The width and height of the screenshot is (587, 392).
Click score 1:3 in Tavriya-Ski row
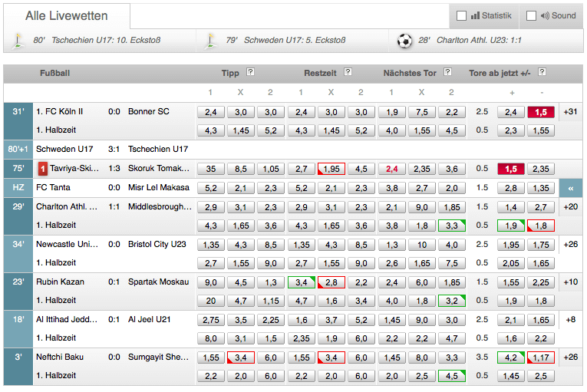pos(114,169)
